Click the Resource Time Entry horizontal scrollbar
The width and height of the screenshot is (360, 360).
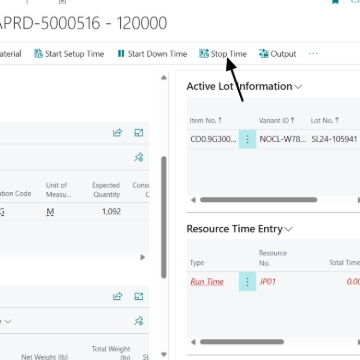point(242,342)
